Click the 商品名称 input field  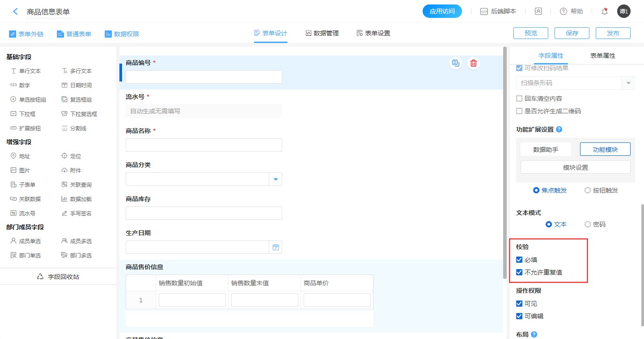204,145
